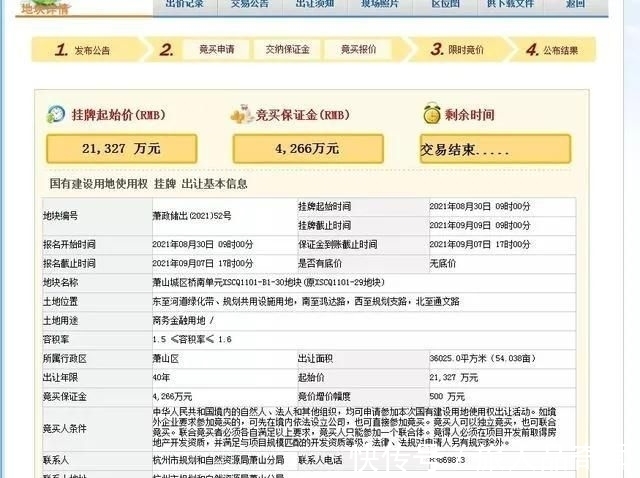
Task: Click the 竞买报价 step button
Action: (358, 49)
